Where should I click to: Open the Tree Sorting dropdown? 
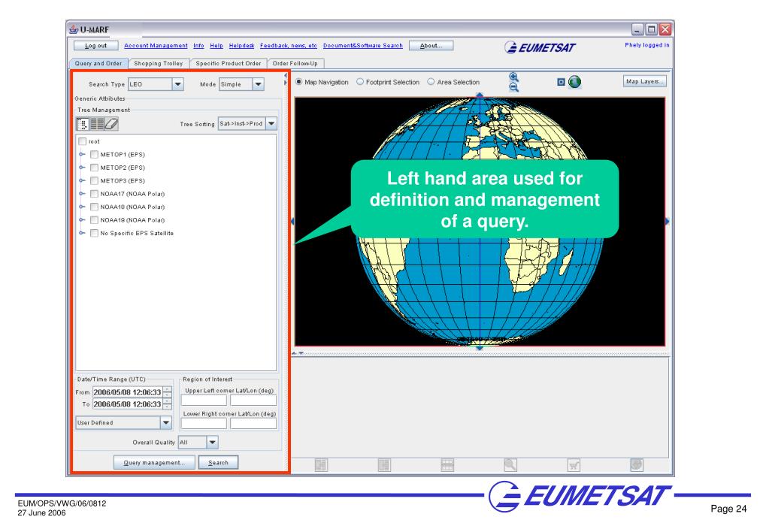click(271, 123)
